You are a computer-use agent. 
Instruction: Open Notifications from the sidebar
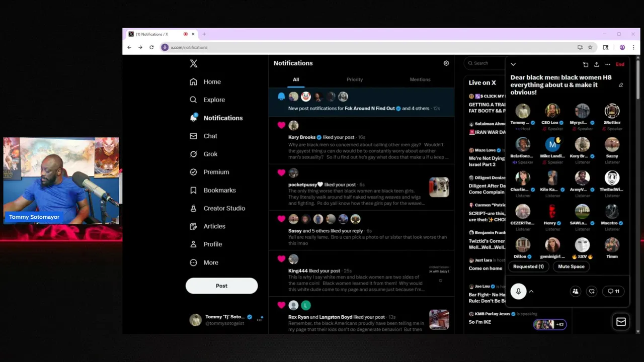point(216,118)
